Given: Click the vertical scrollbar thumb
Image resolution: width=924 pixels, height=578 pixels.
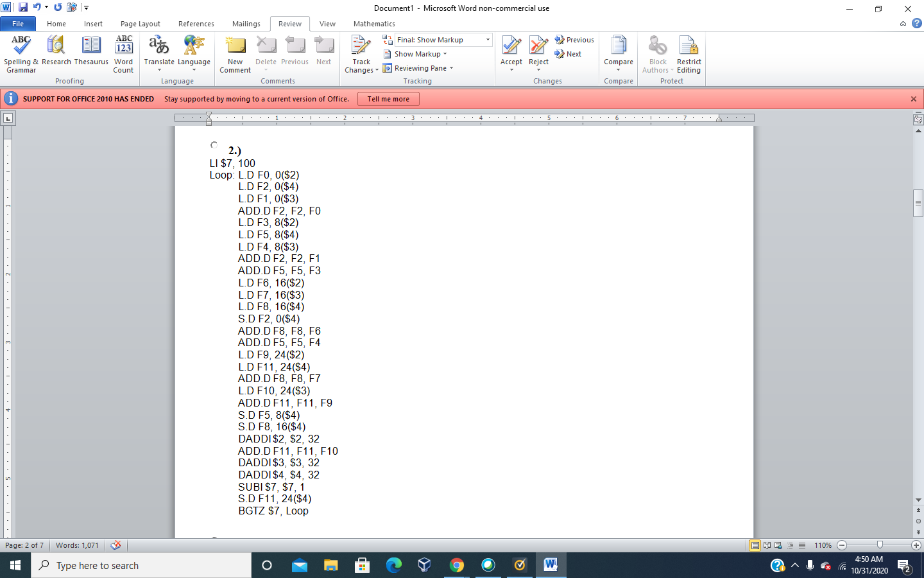Looking at the screenshot, I should [x=918, y=204].
